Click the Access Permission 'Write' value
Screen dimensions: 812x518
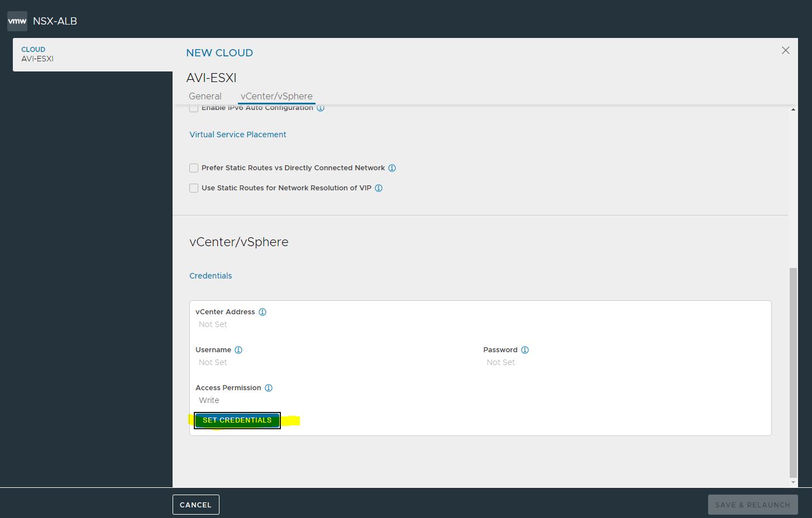(x=209, y=400)
